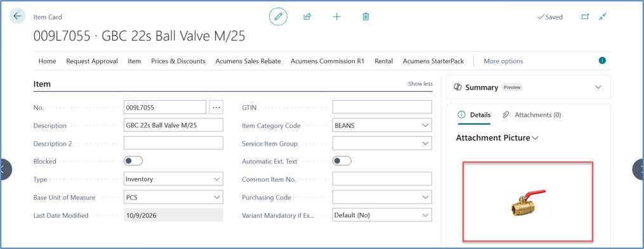Click the pencil edit icon
The height and width of the screenshot is (249, 644).
pos(278,16)
